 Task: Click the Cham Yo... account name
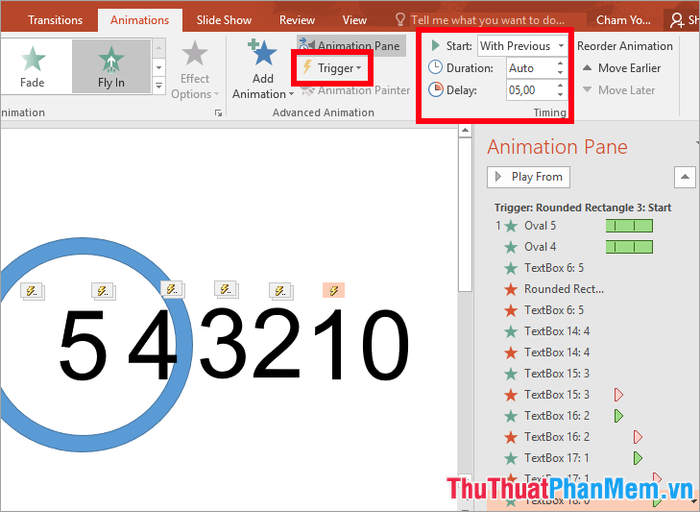click(623, 20)
